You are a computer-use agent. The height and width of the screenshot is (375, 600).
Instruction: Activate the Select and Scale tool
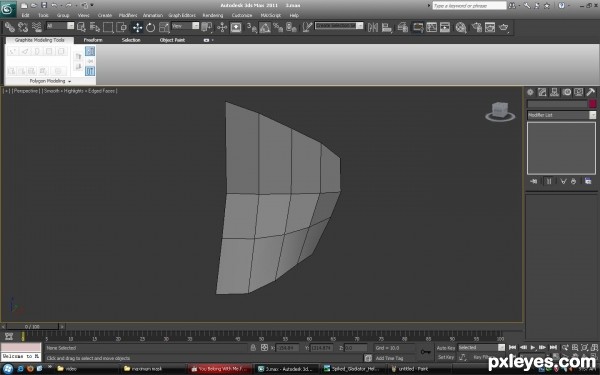164,27
